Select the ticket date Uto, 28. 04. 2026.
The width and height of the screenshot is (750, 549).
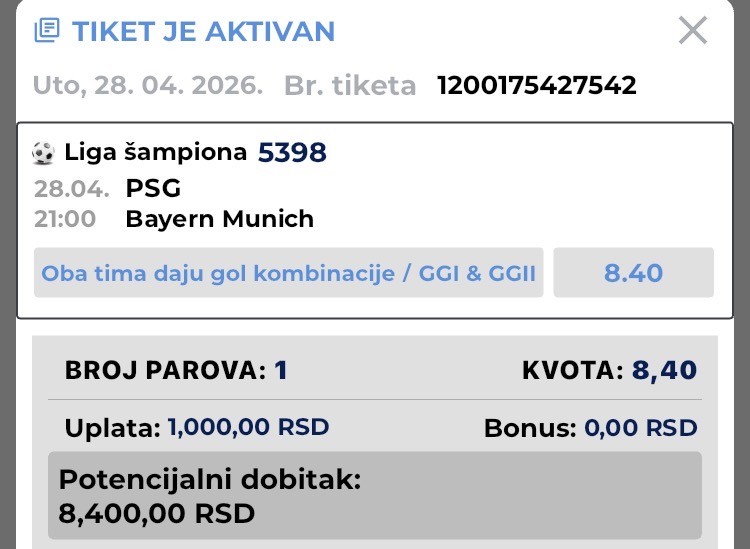(148, 85)
